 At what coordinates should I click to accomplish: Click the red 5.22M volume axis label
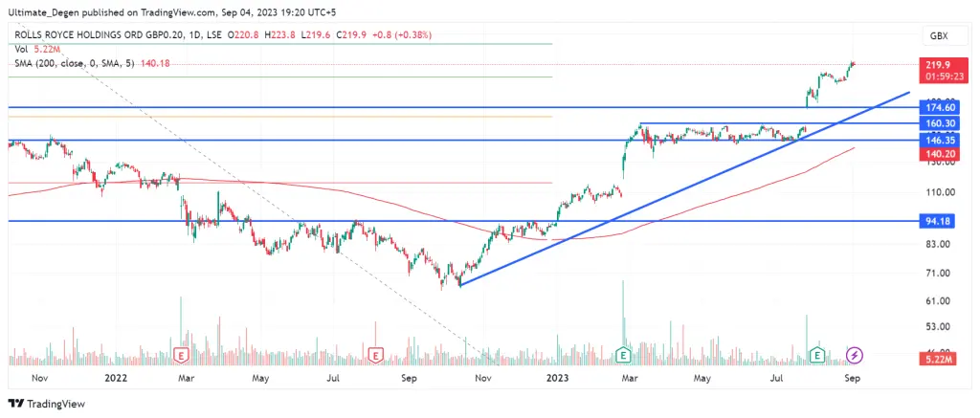click(936, 360)
